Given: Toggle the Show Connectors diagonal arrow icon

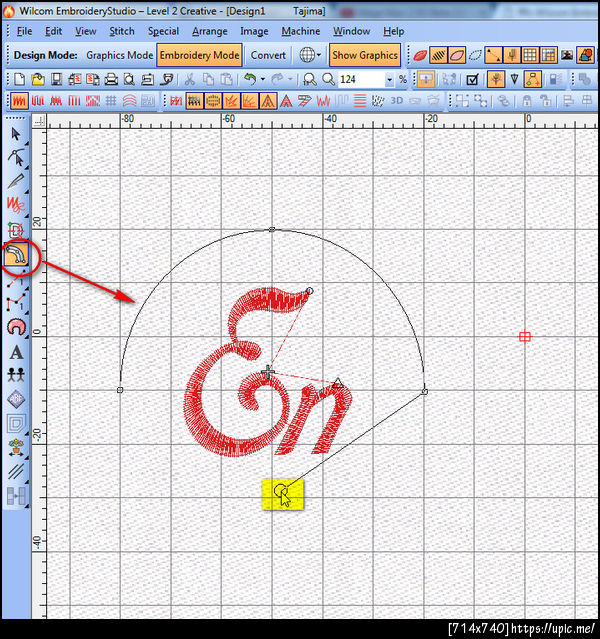Looking at the screenshot, I should [x=493, y=55].
